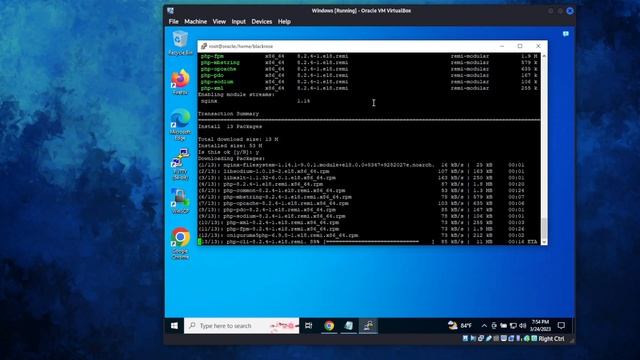Open the File menu in VirtualBox
Screen dimensions: 640x360
[x=173, y=22]
